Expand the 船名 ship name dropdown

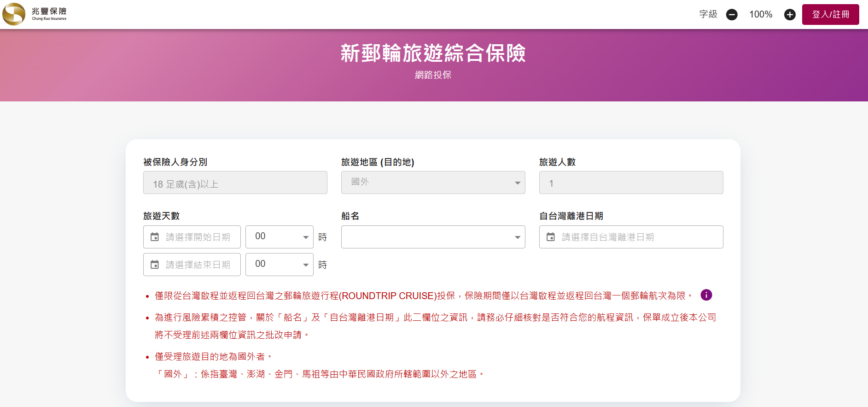pyautogui.click(x=433, y=237)
